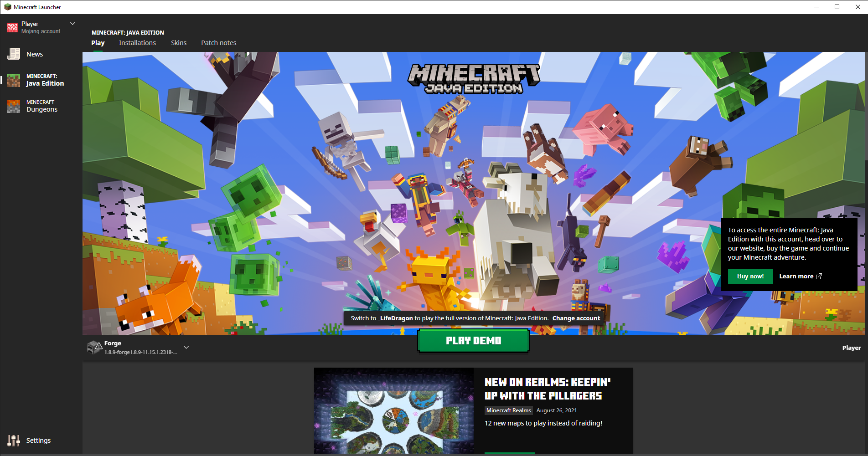Image resolution: width=868 pixels, height=456 pixels.
Task: Click the August 26, 2021 news date
Action: tap(557, 410)
